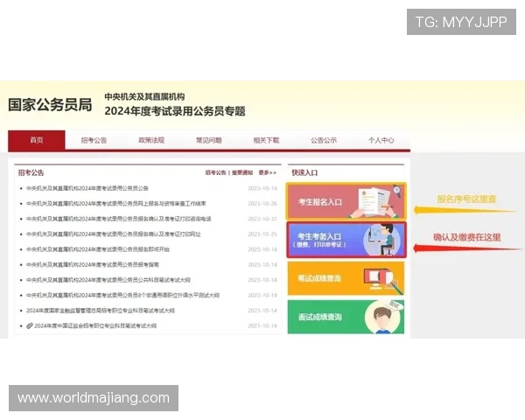Open the 面试成绩查询 button
The width and height of the screenshot is (525, 420).
[x=346, y=317]
